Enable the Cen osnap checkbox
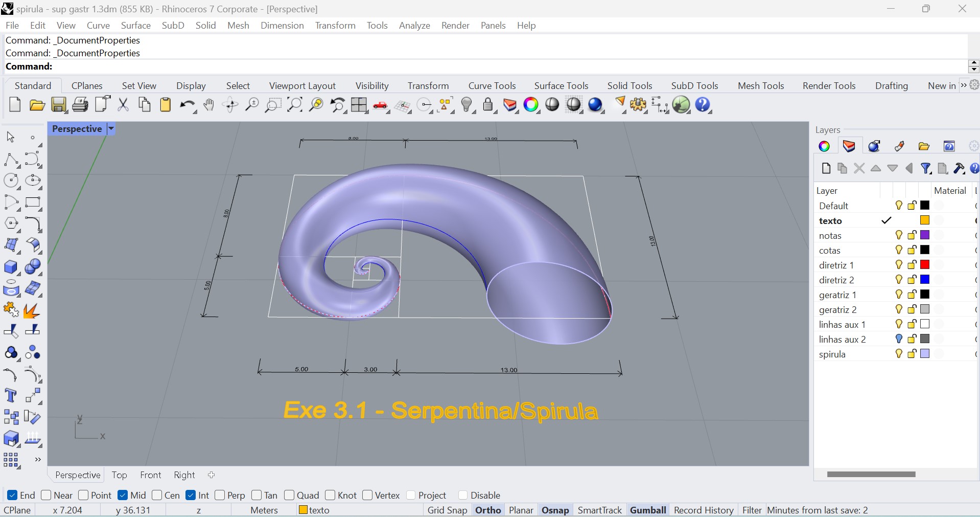980x517 pixels. pyautogui.click(x=157, y=495)
